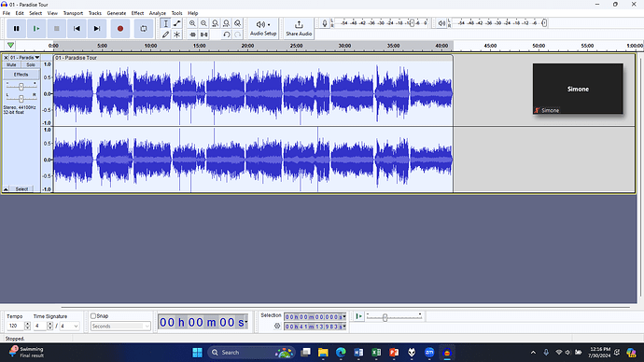The width and height of the screenshot is (644, 362).
Task: Start recording with the red Record button
Action: coord(119,29)
